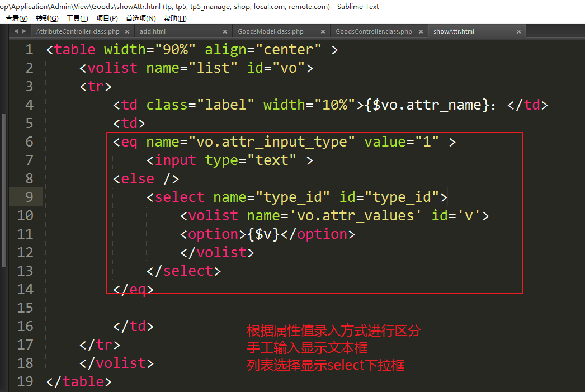Open the 首选项(N) menu
The width and height of the screenshot is (585, 392).
(140, 18)
